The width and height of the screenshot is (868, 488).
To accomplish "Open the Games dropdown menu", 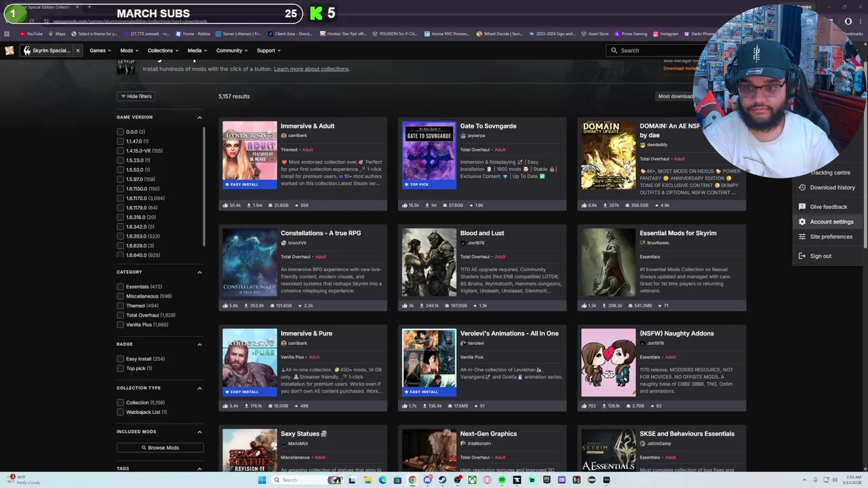I will [100, 50].
